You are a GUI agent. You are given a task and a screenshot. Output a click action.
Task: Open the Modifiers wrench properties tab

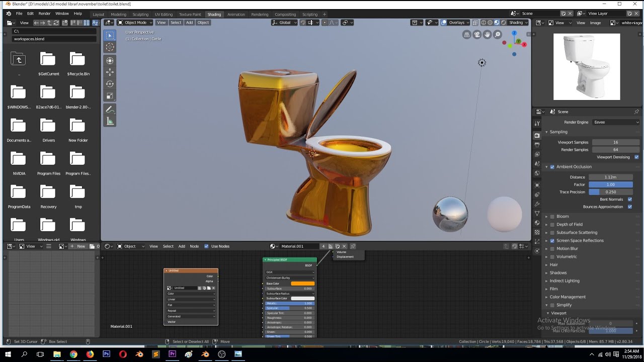[537, 204]
